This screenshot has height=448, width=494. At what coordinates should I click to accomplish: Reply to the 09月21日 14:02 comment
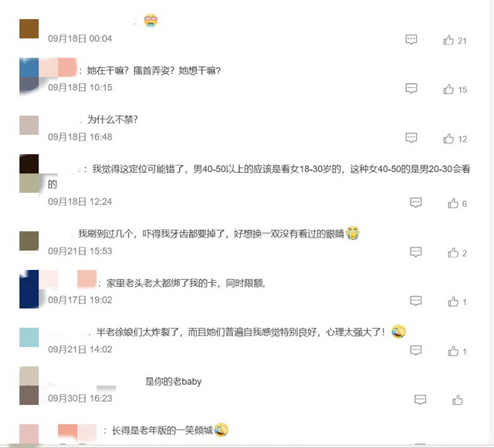click(x=415, y=350)
